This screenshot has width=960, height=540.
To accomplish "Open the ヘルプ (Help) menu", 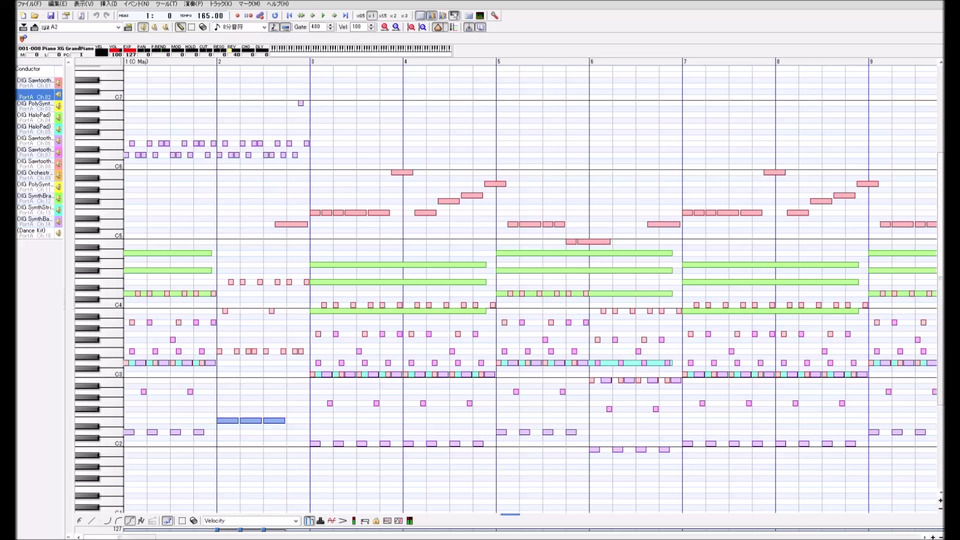I will tap(277, 4).
